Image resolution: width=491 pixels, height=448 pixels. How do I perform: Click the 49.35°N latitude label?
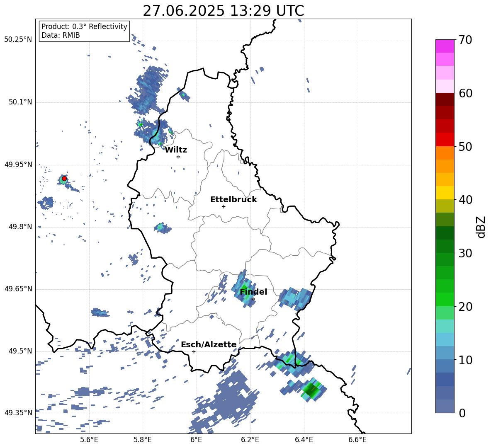coord(18,413)
